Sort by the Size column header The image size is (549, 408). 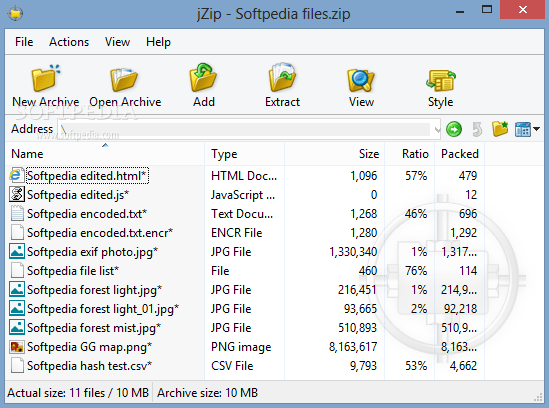(x=334, y=154)
